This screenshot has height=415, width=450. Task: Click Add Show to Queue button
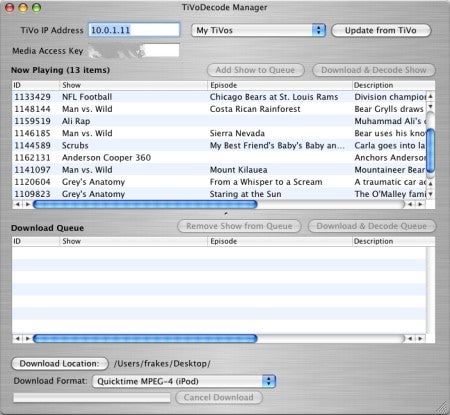click(256, 70)
